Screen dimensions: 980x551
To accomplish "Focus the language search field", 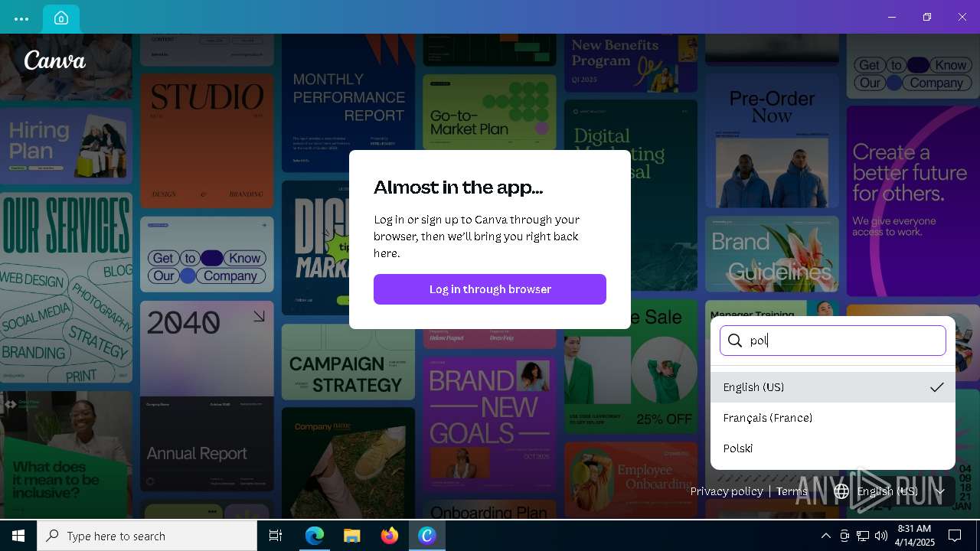I will pos(833,341).
